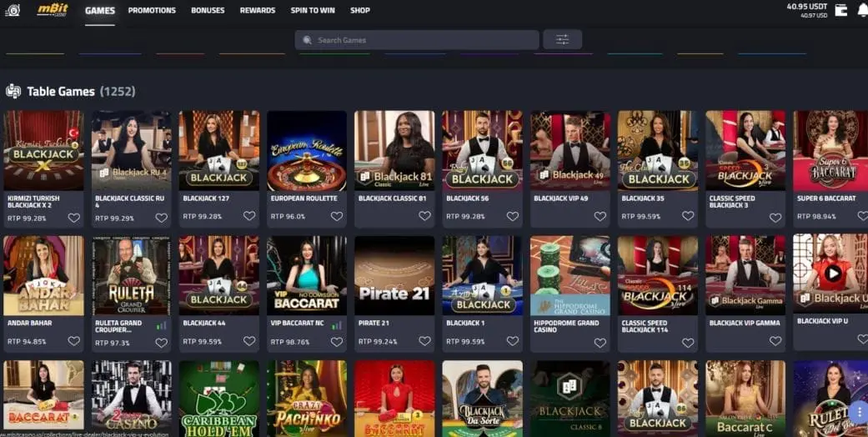Click the three-dot floating action button

point(859,411)
